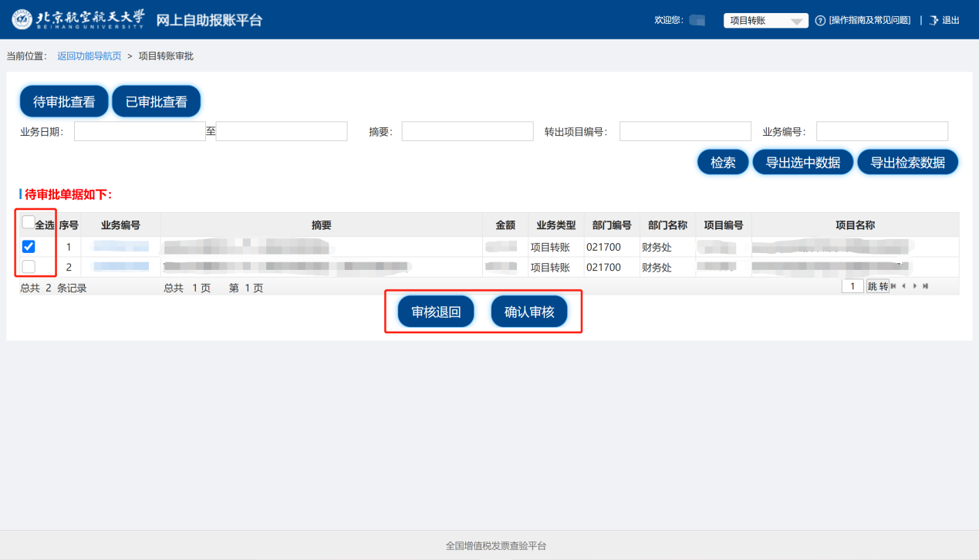Image resolution: width=979 pixels, height=560 pixels.
Task: Click the next page pagination arrow
Action: tap(914, 286)
